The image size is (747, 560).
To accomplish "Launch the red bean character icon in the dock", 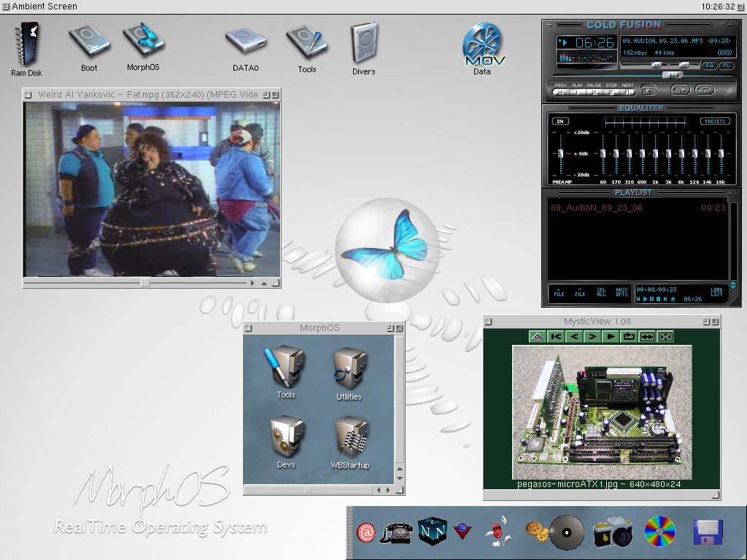I will click(498, 531).
